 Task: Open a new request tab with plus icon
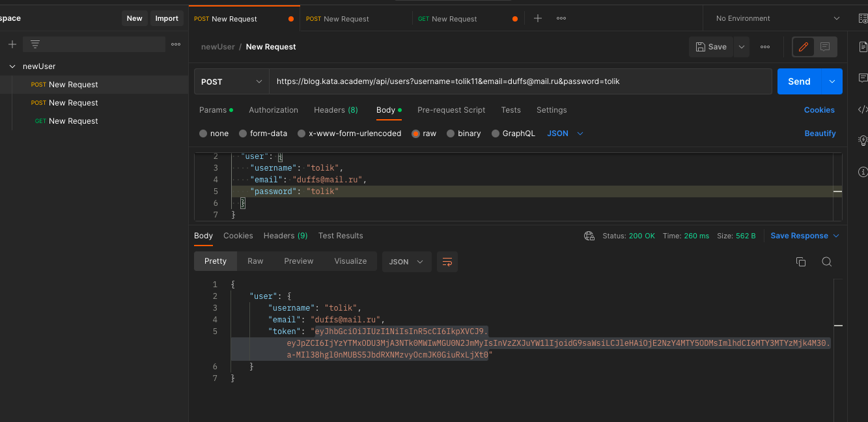pyautogui.click(x=537, y=18)
